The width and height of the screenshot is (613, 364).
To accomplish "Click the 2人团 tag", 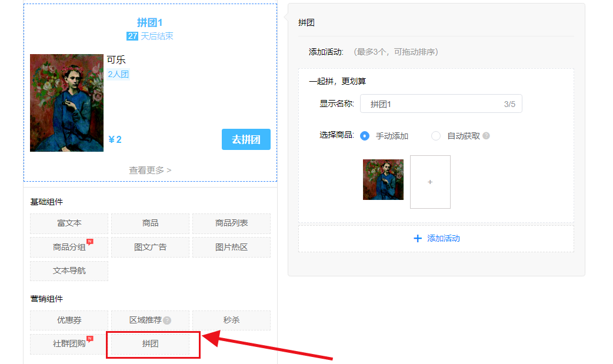I will pyautogui.click(x=118, y=74).
